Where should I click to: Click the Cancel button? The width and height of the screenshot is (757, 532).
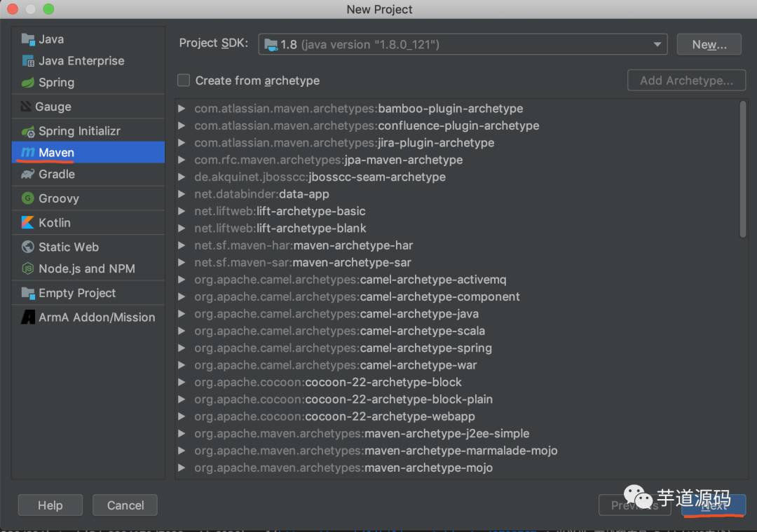pyautogui.click(x=125, y=505)
